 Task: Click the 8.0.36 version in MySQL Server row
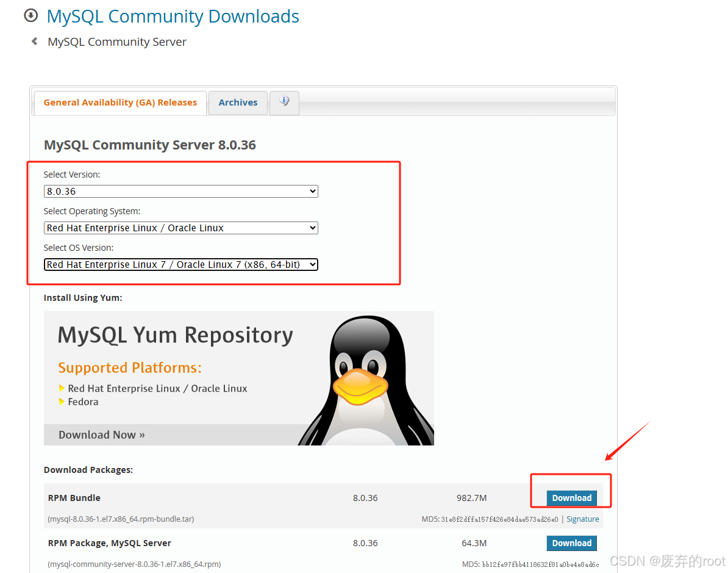coord(365,542)
